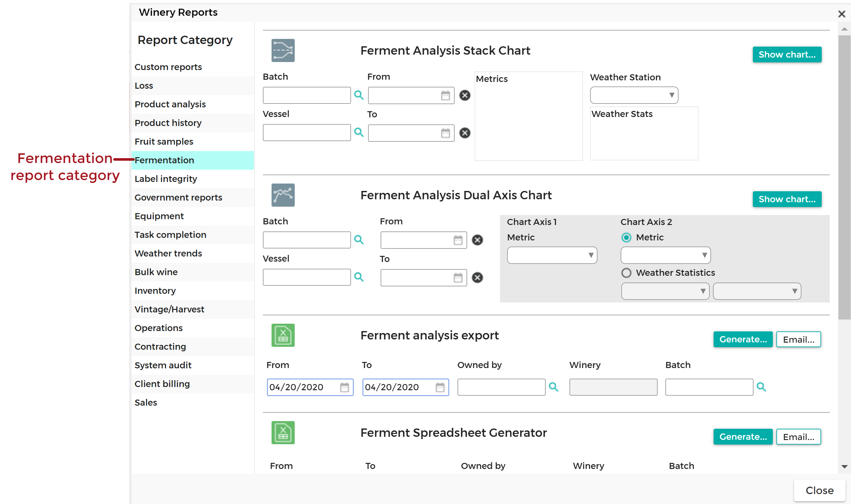This screenshot has height=504, width=851.
Task: Select Loss report category
Action: pyautogui.click(x=193, y=85)
